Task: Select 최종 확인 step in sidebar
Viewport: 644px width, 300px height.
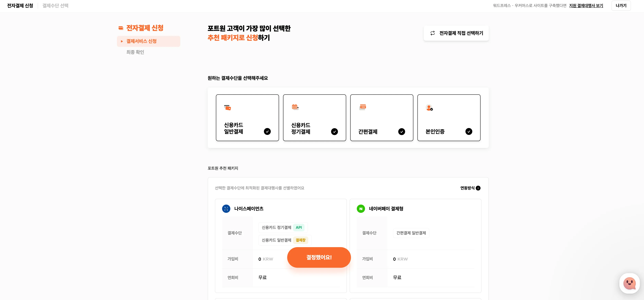Action: [135, 52]
